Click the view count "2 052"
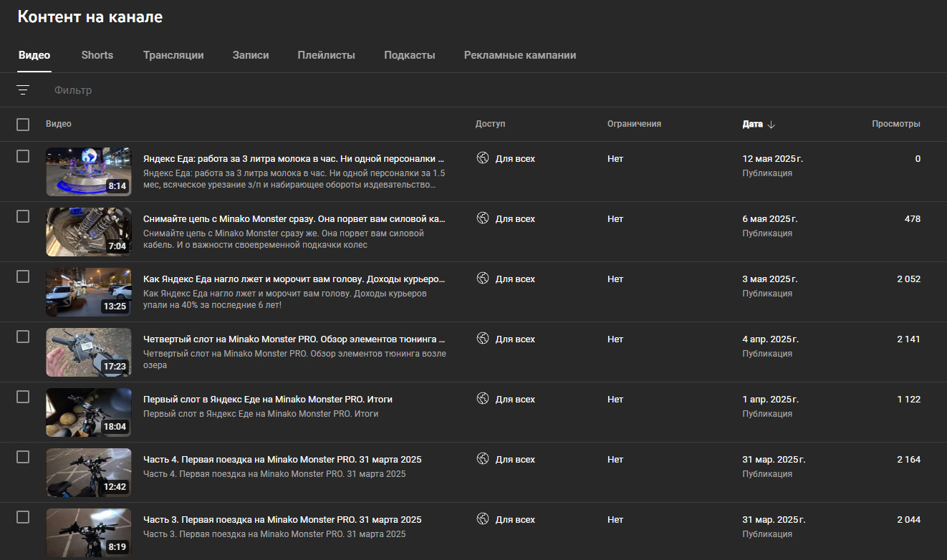Screen dimensions: 947x560 click(909, 279)
